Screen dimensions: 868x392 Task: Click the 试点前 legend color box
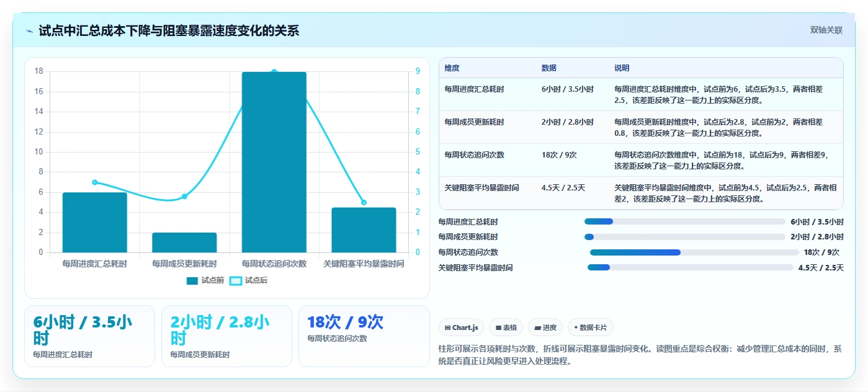192,280
